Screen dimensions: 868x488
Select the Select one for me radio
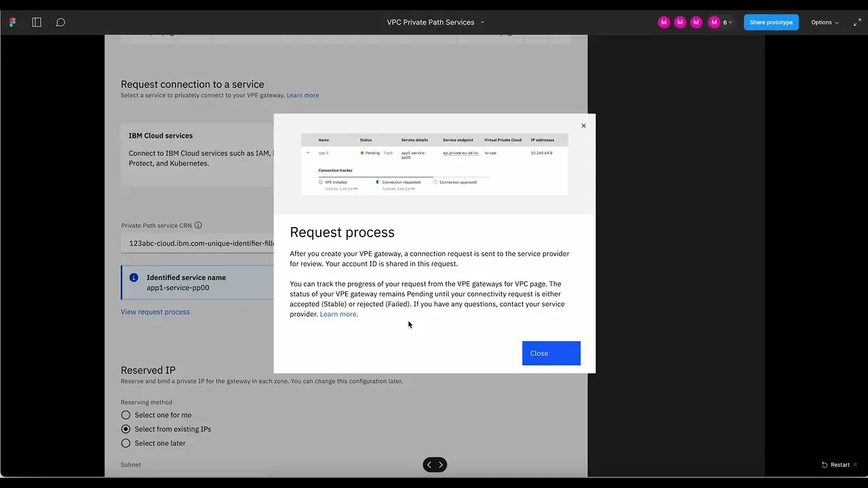[125, 415]
